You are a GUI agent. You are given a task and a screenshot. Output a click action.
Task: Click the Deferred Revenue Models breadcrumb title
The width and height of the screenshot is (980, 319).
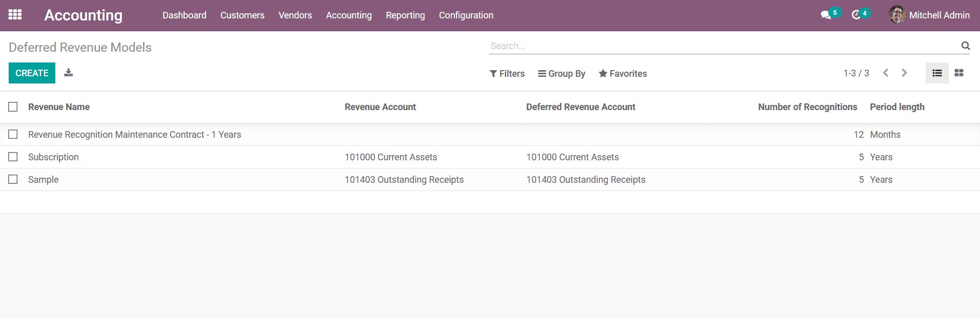tap(80, 47)
